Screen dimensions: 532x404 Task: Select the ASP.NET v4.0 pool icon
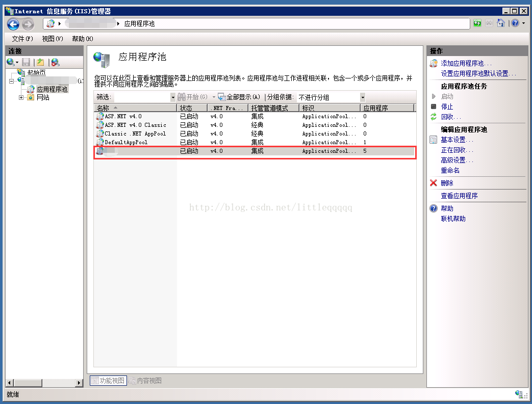[100, 116]
